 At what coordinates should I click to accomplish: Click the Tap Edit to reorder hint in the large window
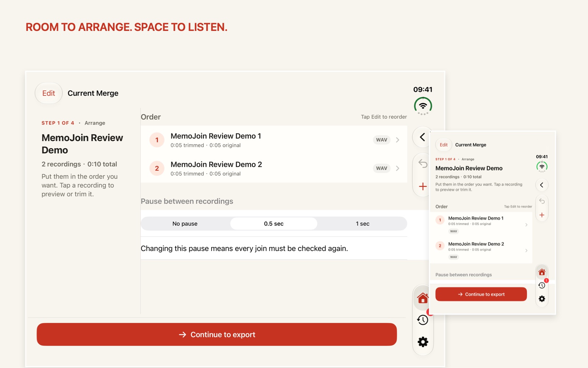[x=384, y=117]
